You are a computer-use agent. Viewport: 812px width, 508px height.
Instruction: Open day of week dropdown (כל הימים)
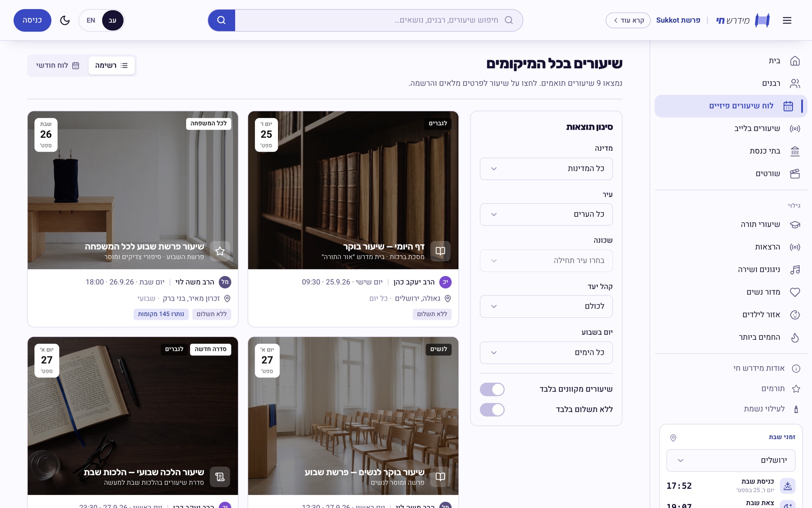[546, 352]
